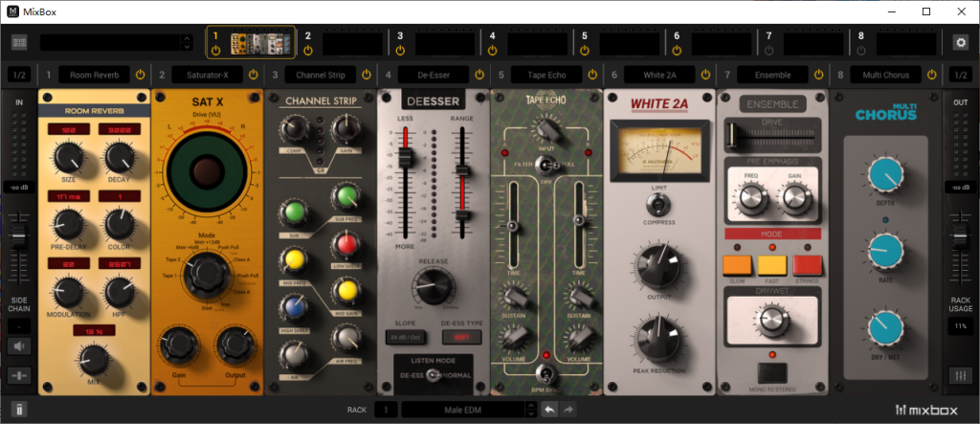Open the Ensemble slot selector

pyautogui.click(x=772, y=75)
